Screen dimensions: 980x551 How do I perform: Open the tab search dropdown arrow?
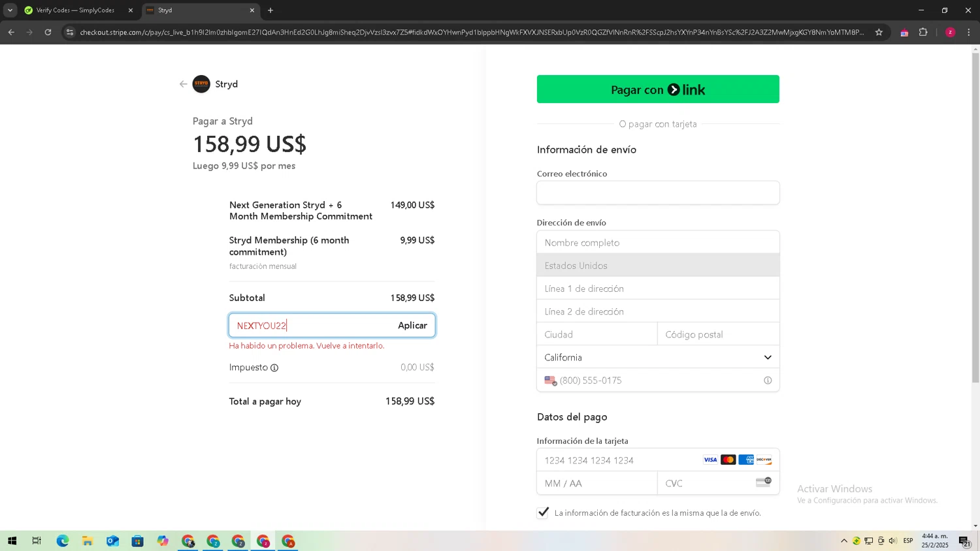click(x=10, y=10)
